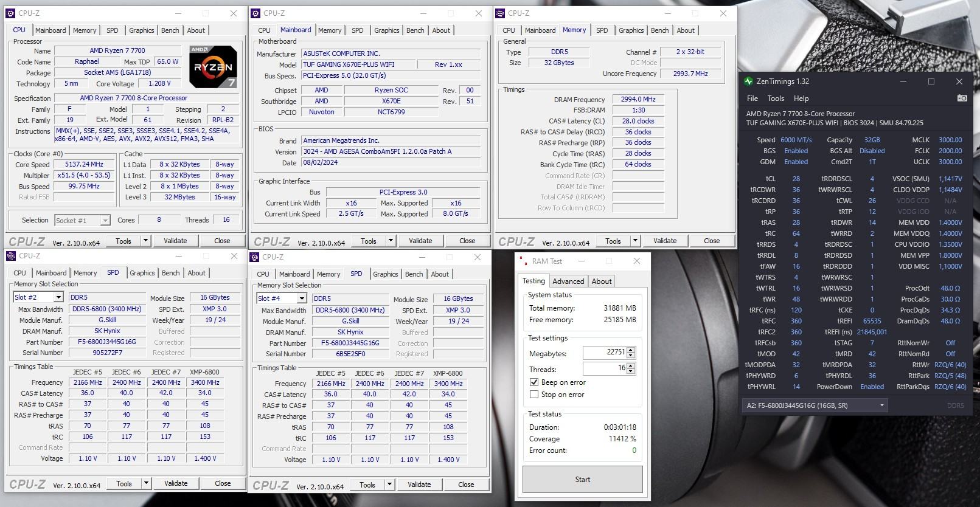Image resolution: width=980 pixels, height=507 pixels.
Task: Click Close button in the Slot #4 SPD window
Action: pyautogui.click(x=466, y=485)
